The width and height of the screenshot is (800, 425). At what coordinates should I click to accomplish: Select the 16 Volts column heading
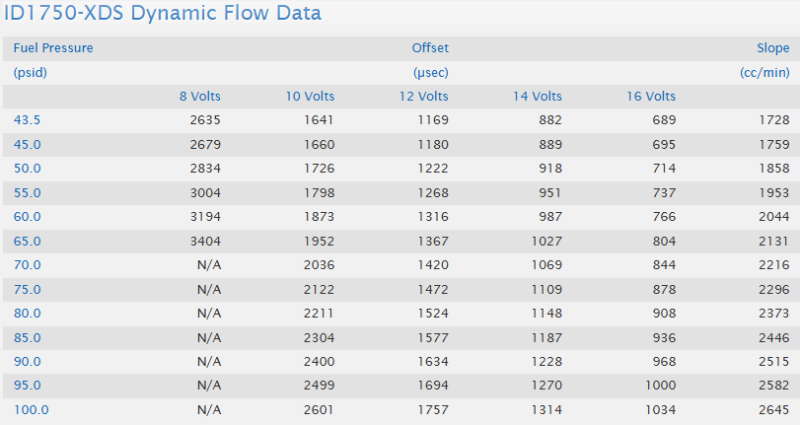click(652, 97)
